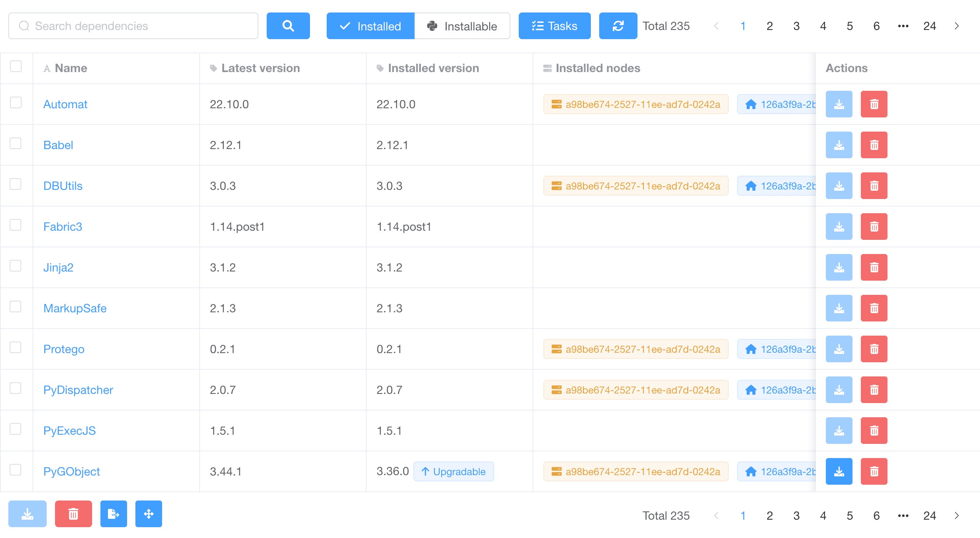Switch to the Installable tab
This screenshot has width=980, height=538.
click(x=462, y=26)
